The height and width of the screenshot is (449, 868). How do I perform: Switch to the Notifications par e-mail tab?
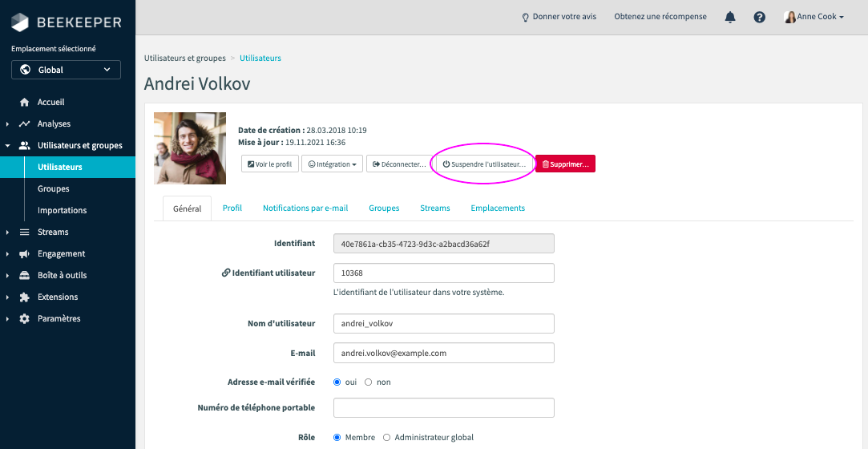tap(305, 208)
